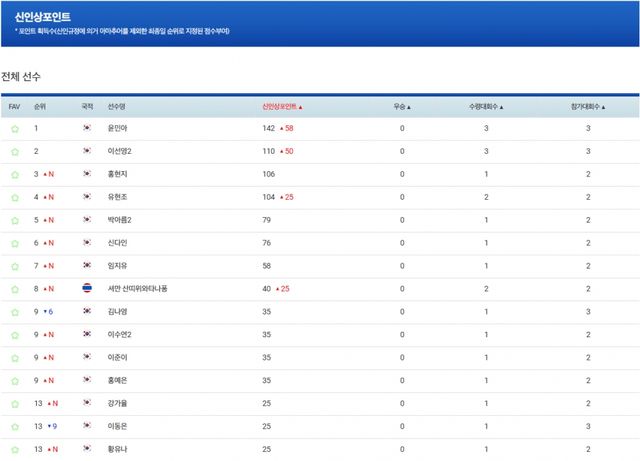Sort by 수령대회수 column header
Image resolution: width=640 pixels, height=461 pixels.
pyautogui.click(x=486, y=106)
